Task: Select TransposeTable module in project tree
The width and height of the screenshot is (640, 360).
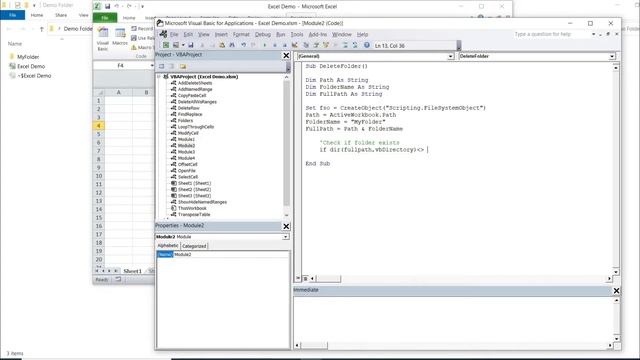Action: pyautogui.click(x=194, y=214)
